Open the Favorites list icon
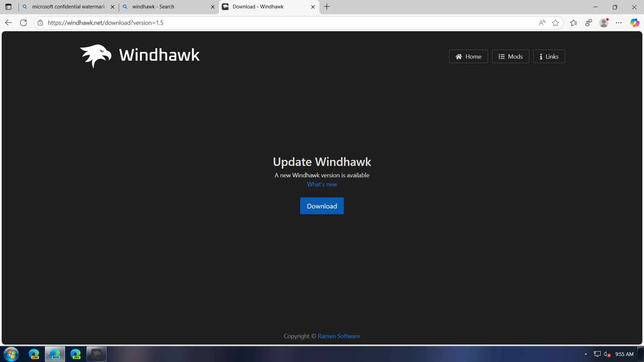The height and width of the screenshot is (362, 644). click(574, 23)
